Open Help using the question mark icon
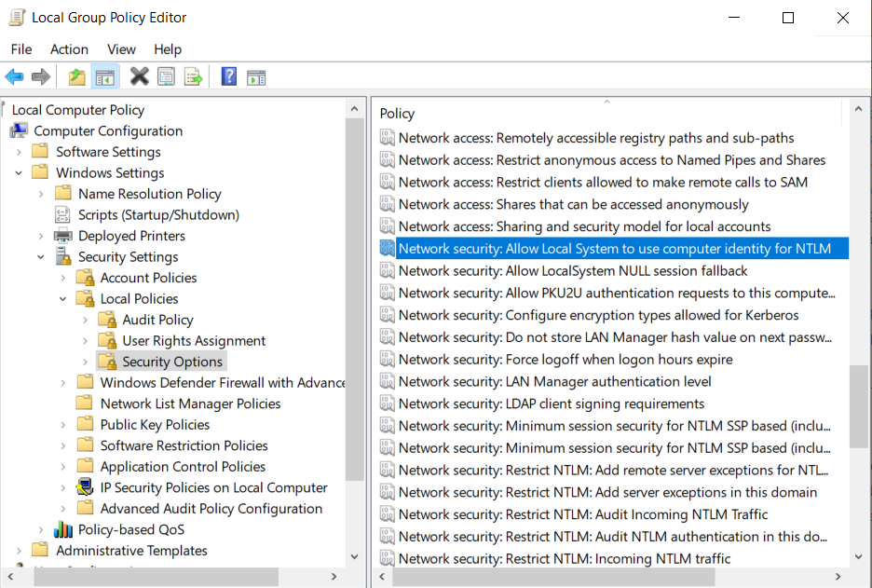Screen dimensions: 872x588 click(228, 76)
